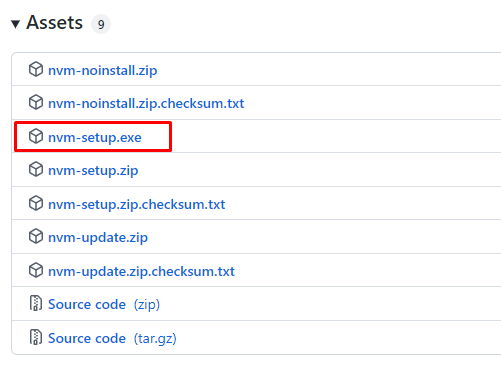
Task: Click archive icon beside Source code (tar.gz)
Action: (x=36, y=337)
